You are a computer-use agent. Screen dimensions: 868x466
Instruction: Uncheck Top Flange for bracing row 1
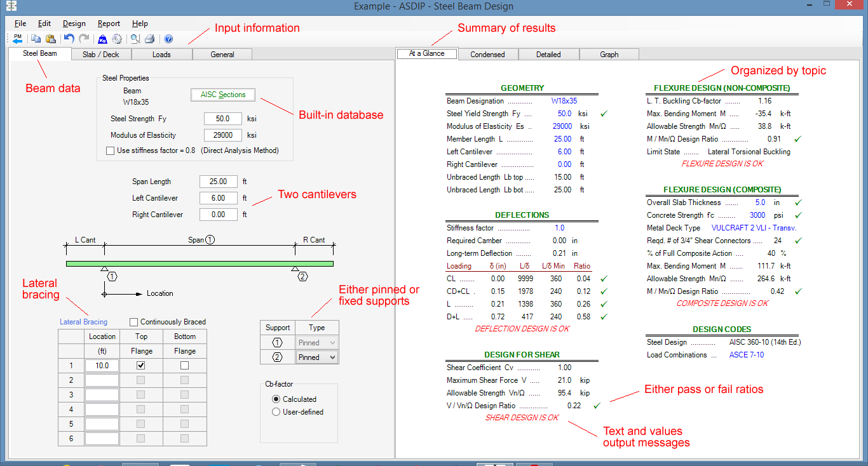[x=141, y=365]
